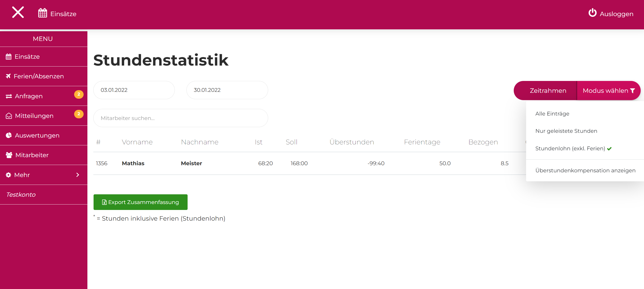Screen dimensions: 644x289
Task: Select Alle Einträge from the dropdown menu
Action: 552,114
